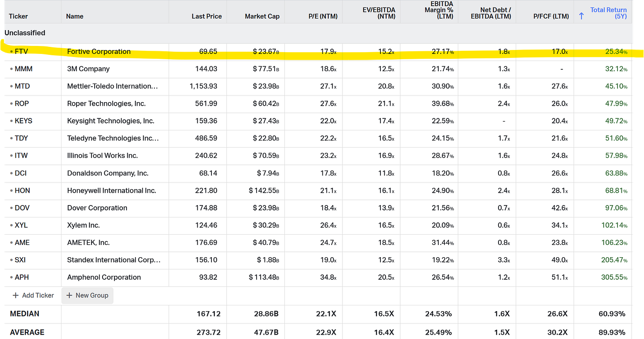The image size is (644, 339).
Task: Sort by the Last Price column header
Action: click(207, 16)
